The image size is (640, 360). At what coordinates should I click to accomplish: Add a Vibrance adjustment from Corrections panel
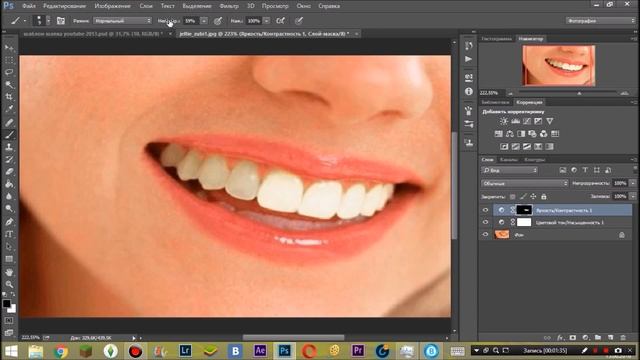pos(550,121)
